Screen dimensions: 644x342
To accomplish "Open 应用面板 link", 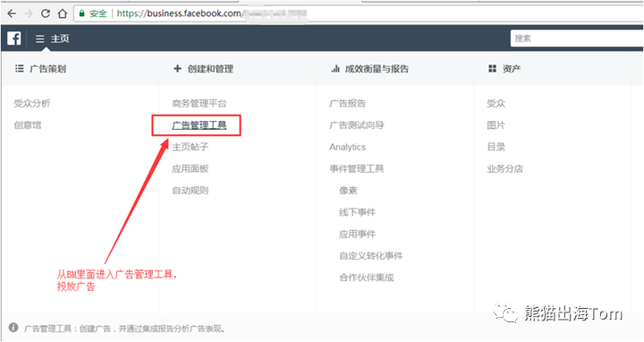I will [x=191, y=168].
